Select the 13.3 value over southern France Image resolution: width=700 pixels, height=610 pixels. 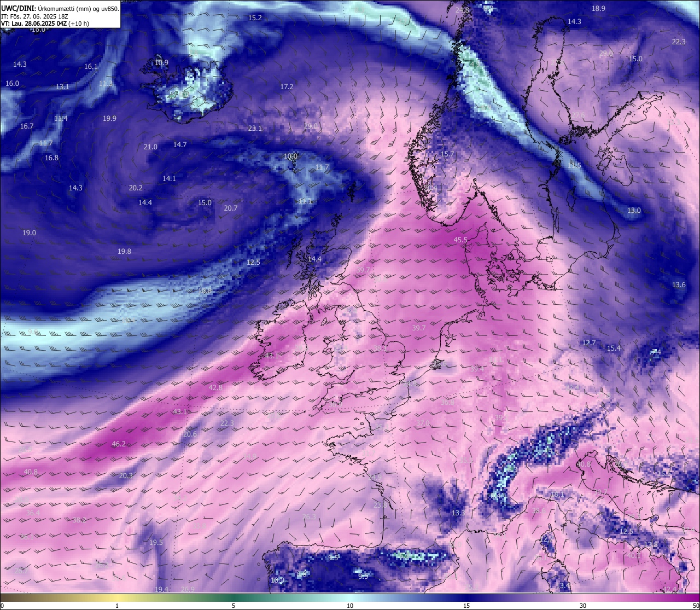coord(458,513)
